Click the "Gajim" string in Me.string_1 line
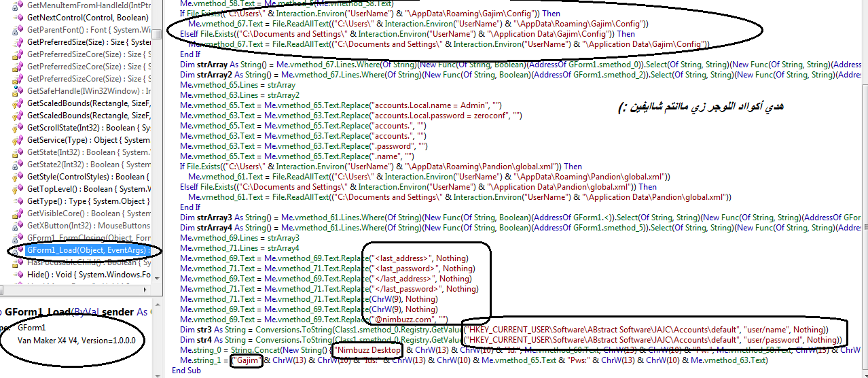 (246, 360)
